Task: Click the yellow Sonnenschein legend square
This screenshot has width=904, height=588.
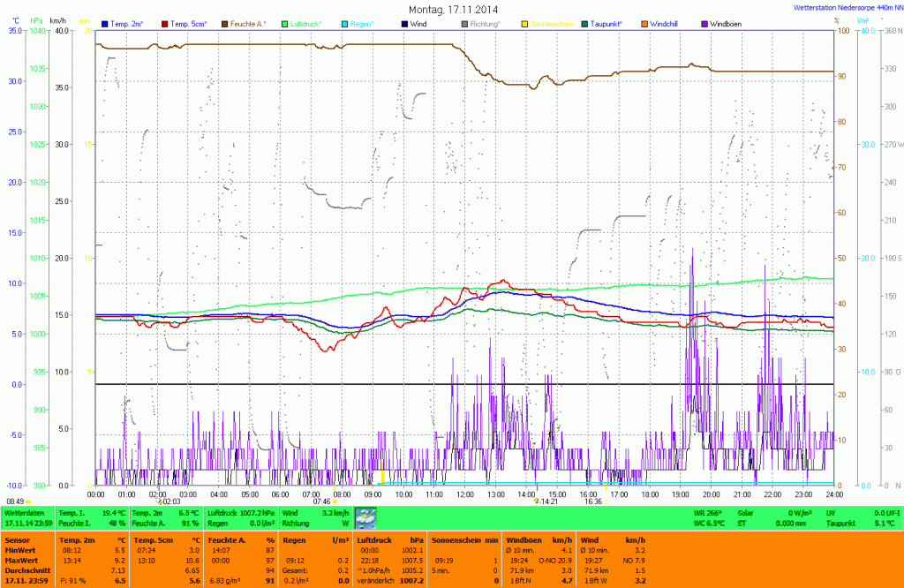Action: pos(524,23)
